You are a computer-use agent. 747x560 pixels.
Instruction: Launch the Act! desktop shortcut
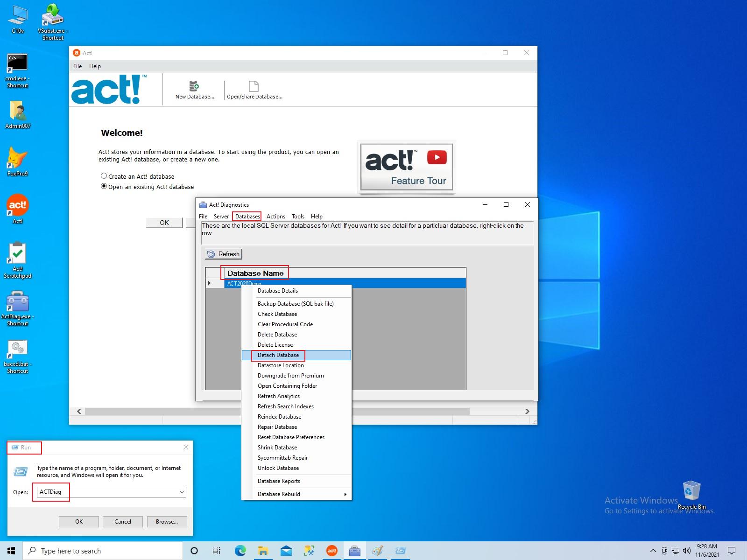tap(18, 209)
